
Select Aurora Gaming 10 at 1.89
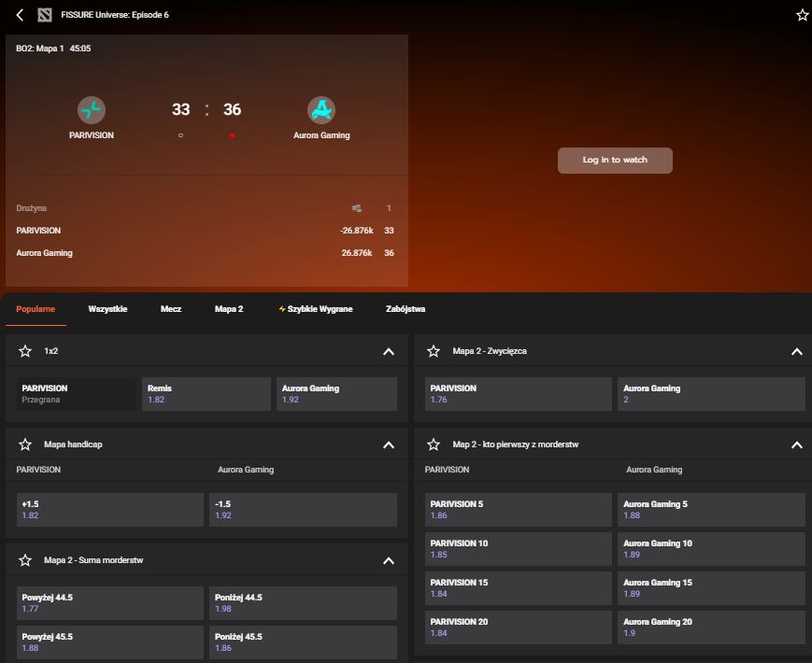[x=711, y=549]
